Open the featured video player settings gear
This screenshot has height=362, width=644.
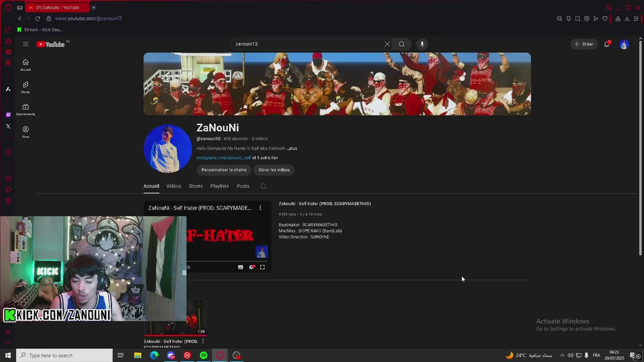252,267
